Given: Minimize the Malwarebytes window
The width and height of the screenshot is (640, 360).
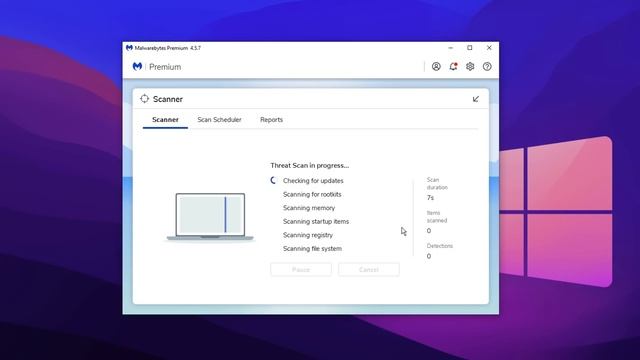Looking at the screenshot, I should 451,48.
